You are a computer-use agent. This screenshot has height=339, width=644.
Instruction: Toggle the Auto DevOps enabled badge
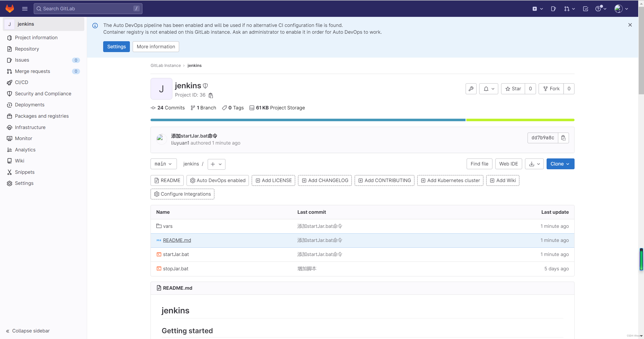218,180
